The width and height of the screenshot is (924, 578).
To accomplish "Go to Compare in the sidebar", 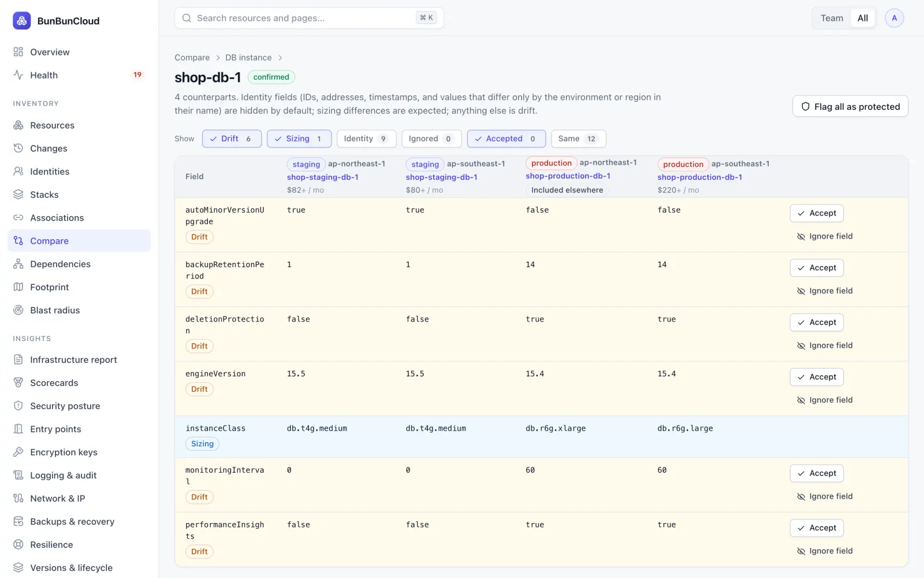I will (x=79, y=241).
